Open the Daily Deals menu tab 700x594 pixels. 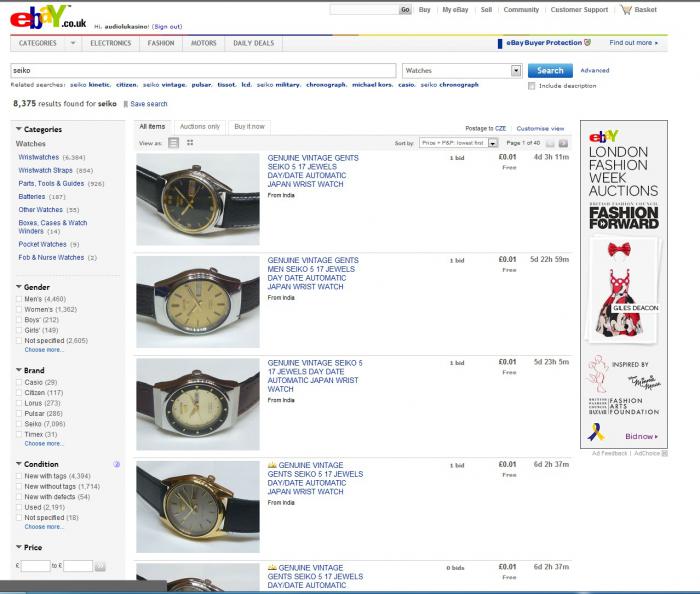pos(253,43)
